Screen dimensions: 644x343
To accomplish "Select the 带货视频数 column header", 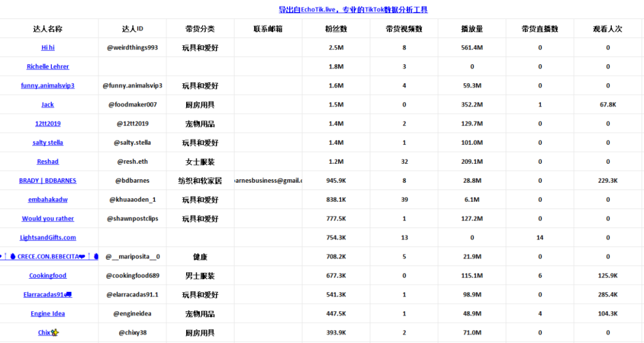I will coord(404,29).
